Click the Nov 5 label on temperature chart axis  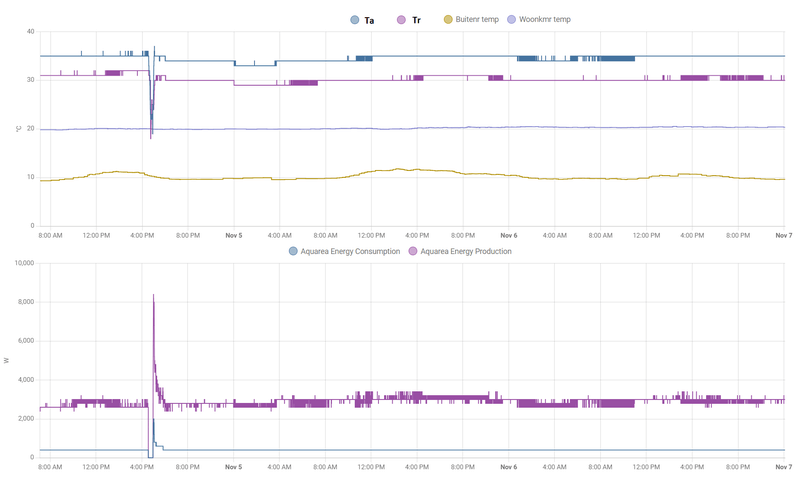pos(233,236)
